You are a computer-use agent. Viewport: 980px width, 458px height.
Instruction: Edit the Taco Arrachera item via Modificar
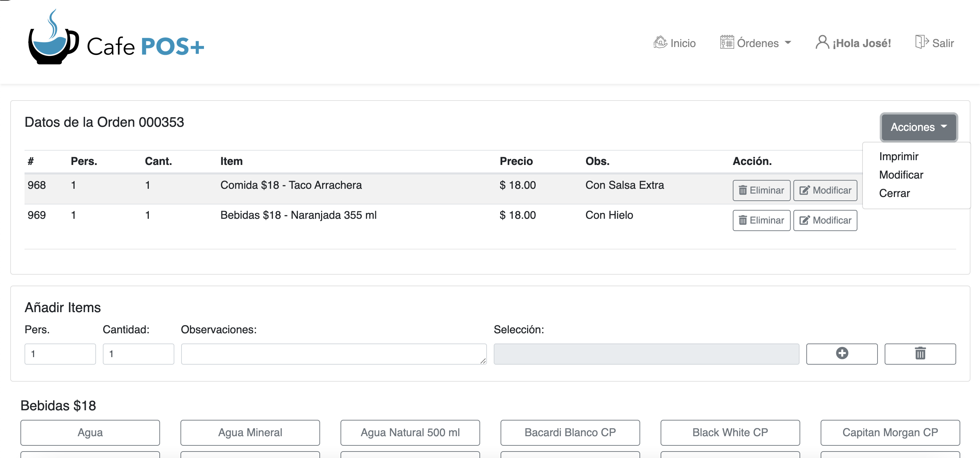click(x=825, y=190)
